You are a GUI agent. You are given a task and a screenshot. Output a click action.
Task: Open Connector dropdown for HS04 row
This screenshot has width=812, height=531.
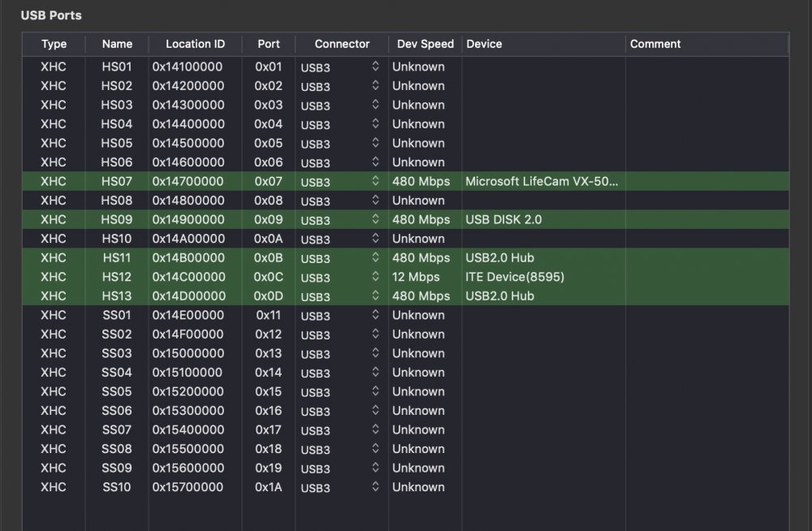pyautogui.click(x=341, y=124)
